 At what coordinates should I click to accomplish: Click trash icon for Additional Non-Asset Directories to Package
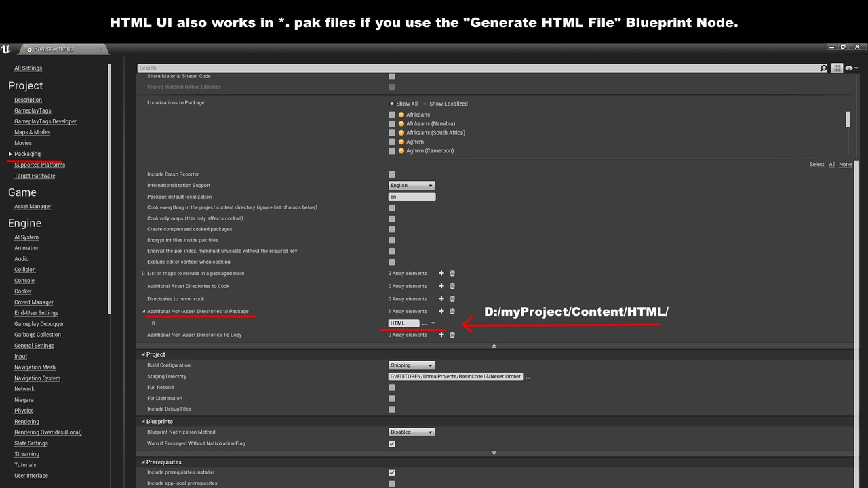click(452, 312)
